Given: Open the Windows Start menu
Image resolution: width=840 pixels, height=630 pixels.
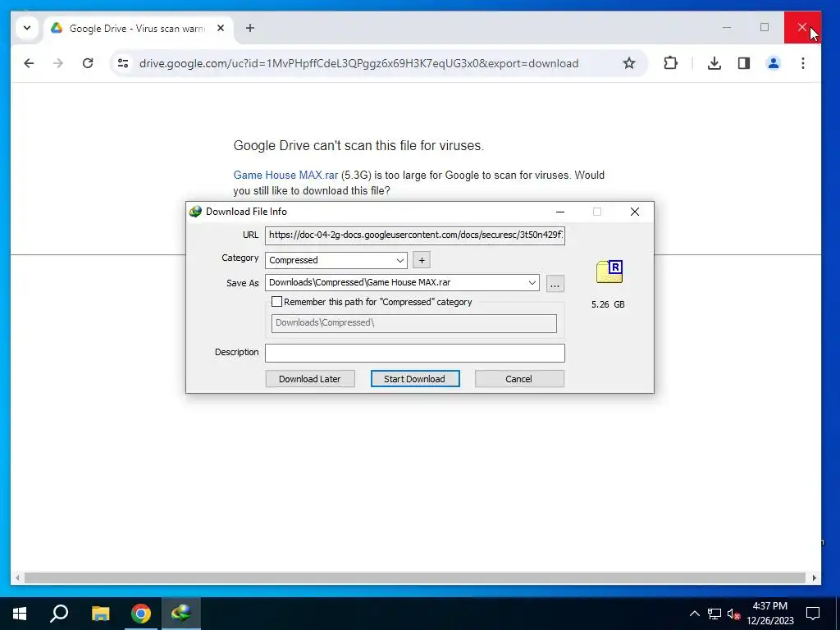Looking at the screenshot, I should pyautogui.click(x=20, y=614).
